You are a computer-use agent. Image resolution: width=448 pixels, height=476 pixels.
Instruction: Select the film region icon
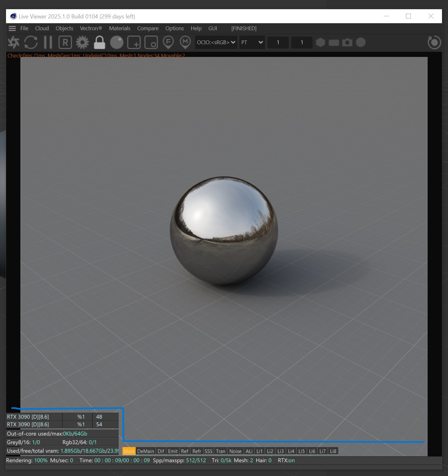point(151,42)
